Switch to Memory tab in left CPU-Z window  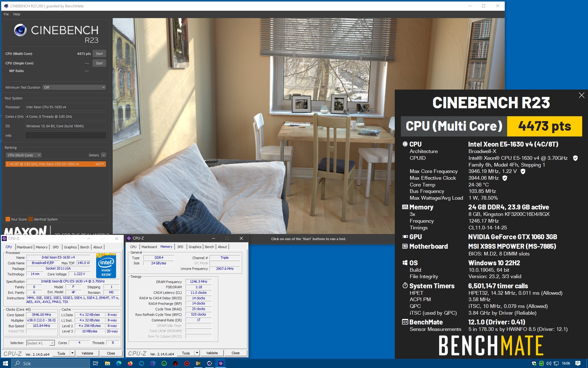pyautogui.click(x=42, y=247)
